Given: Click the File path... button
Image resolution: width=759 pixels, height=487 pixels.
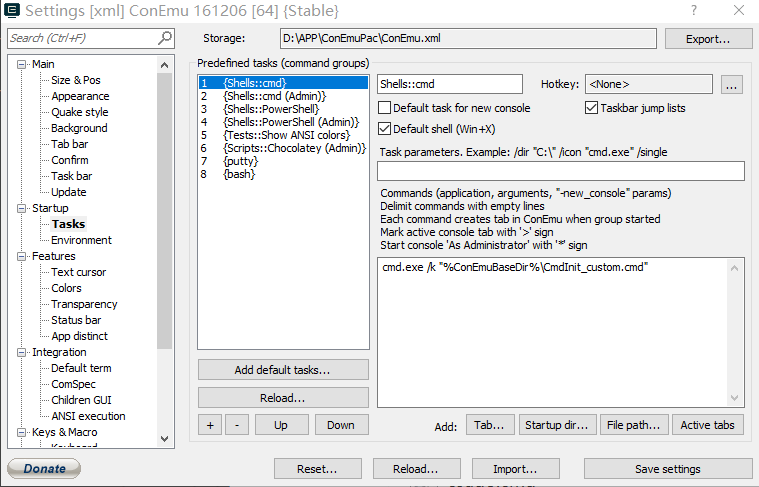Looking at the screenshot, I should click(x=634, y=425).
